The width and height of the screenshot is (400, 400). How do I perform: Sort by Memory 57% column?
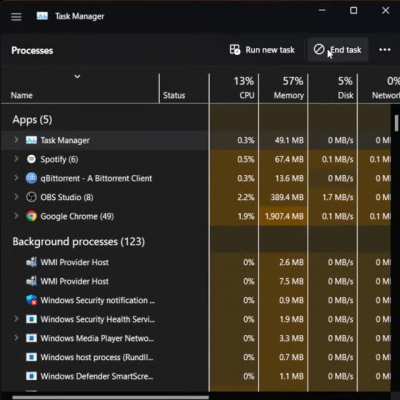pyautogui.click(x=283, y=88)
